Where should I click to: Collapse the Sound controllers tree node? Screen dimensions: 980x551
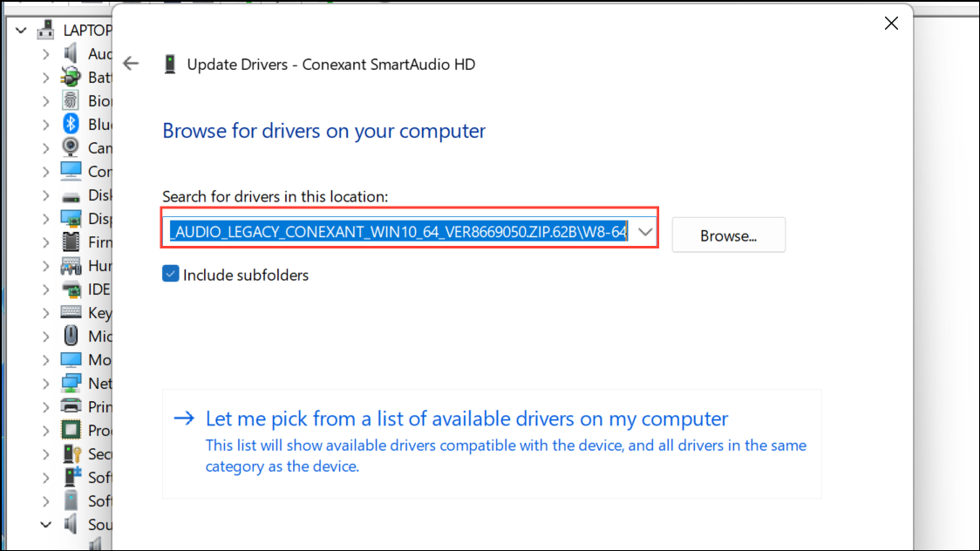(x=45, y=525)
